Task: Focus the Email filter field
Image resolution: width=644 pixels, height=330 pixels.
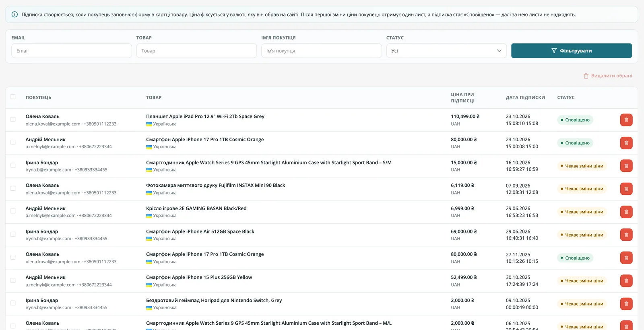Action: pyautogui.click(x=72, y=51)
